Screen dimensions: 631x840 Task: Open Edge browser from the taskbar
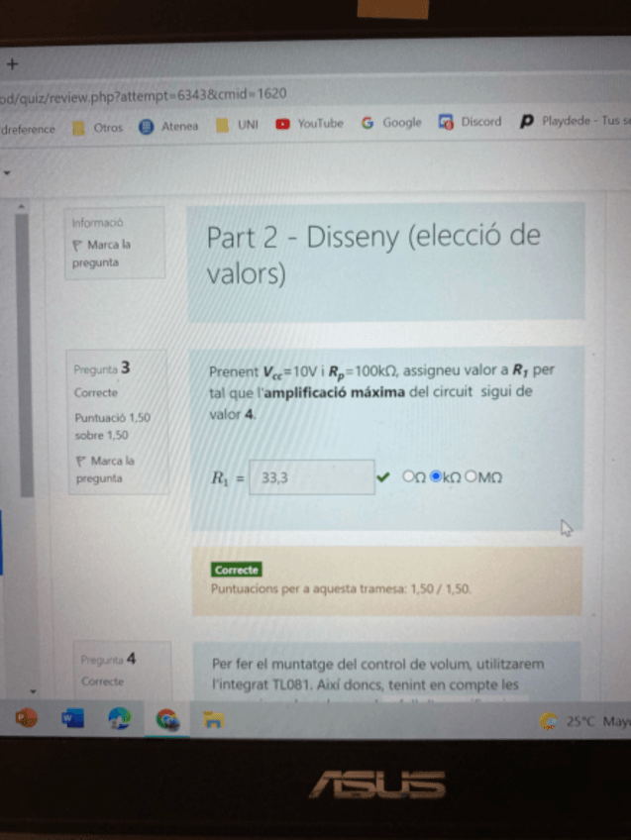click(120, 718)
